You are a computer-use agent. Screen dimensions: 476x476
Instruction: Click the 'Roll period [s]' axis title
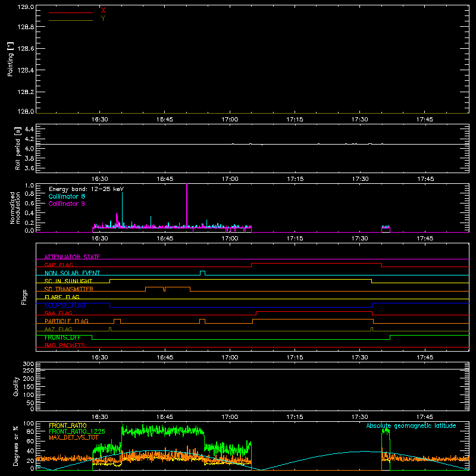(18, 148)
